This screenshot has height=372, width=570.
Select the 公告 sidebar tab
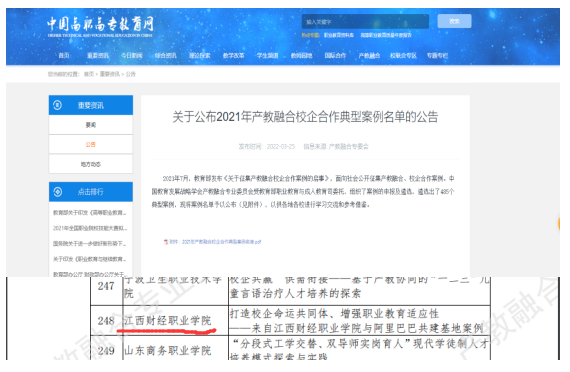91,144
